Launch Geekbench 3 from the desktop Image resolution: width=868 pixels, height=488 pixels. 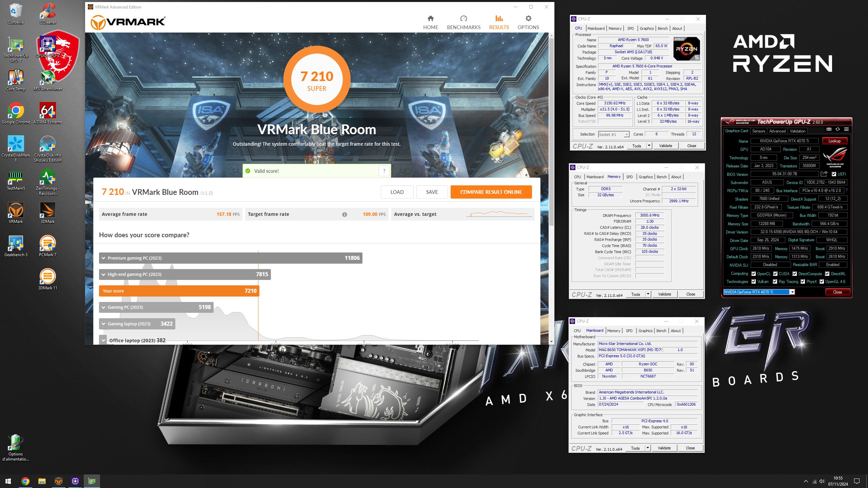click(x=16, y=246)
